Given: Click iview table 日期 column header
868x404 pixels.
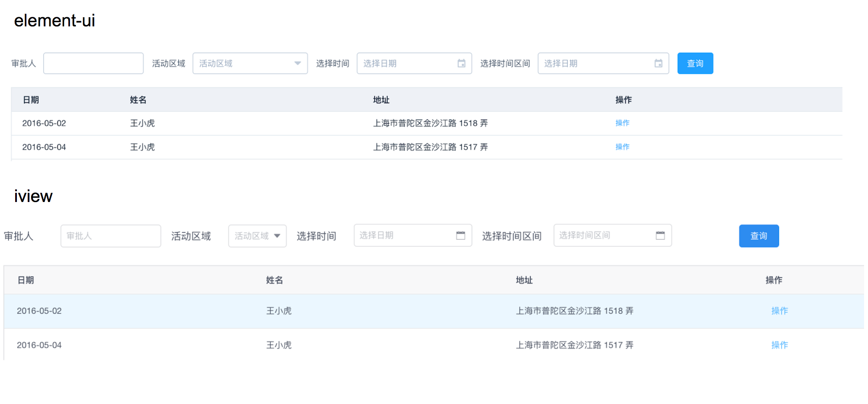Looking at the screenshot, I should pos(26,280).
